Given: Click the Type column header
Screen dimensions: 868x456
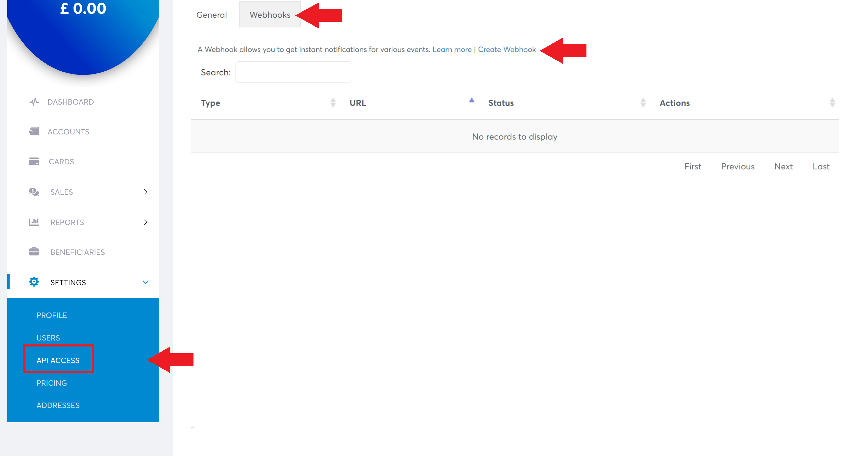Looking at the screenshot, I should tap(211, 103).
